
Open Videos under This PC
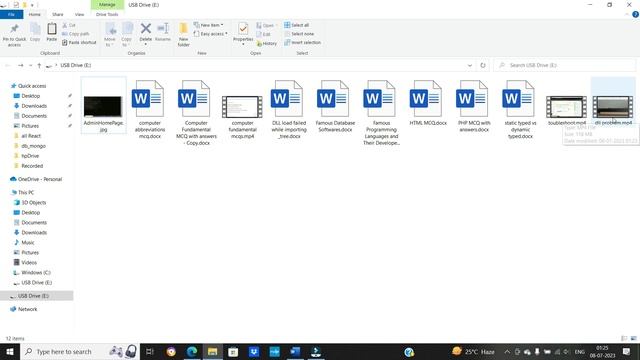pyautogui.click(x=29, y=262)
